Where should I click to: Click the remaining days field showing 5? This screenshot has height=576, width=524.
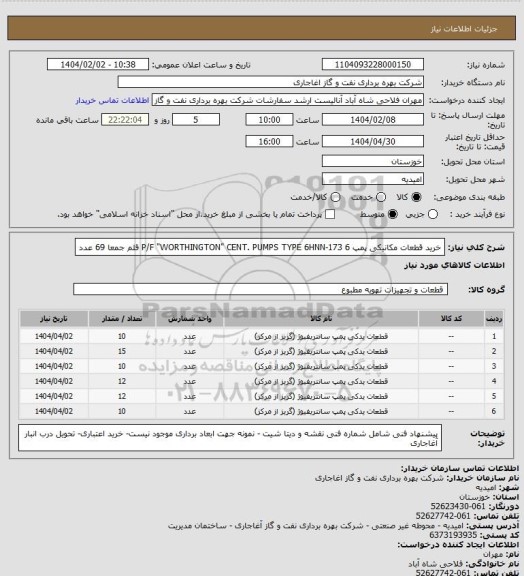(196, 120)
